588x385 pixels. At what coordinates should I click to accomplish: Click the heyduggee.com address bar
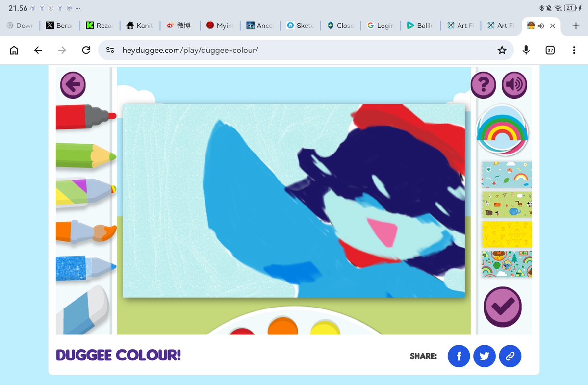pos(306,50)
